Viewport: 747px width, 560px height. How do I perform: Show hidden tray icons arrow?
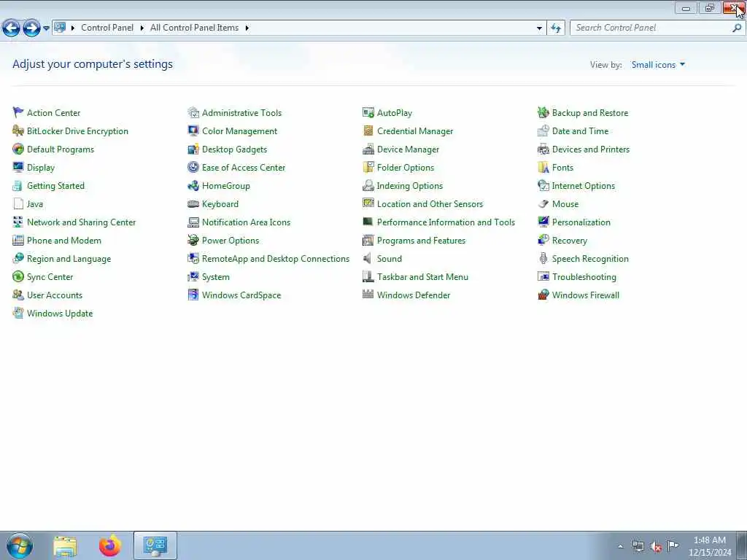[x=620, y=546]
